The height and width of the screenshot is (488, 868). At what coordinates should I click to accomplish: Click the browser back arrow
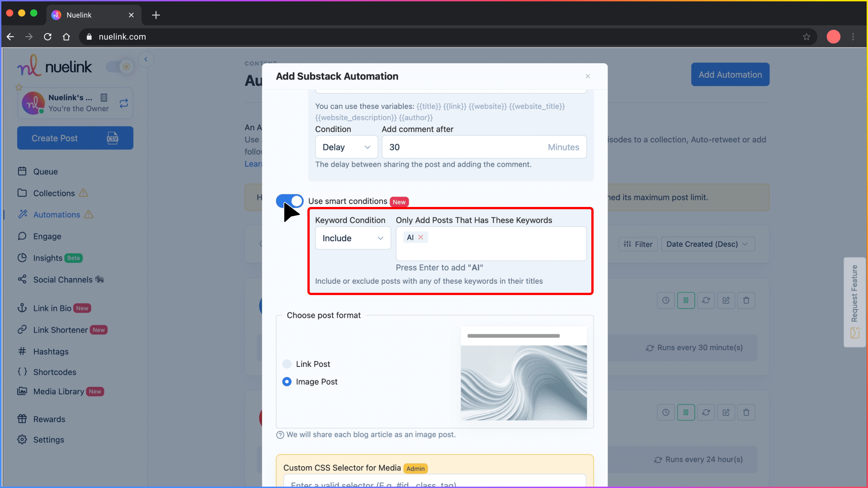point(10,37)
